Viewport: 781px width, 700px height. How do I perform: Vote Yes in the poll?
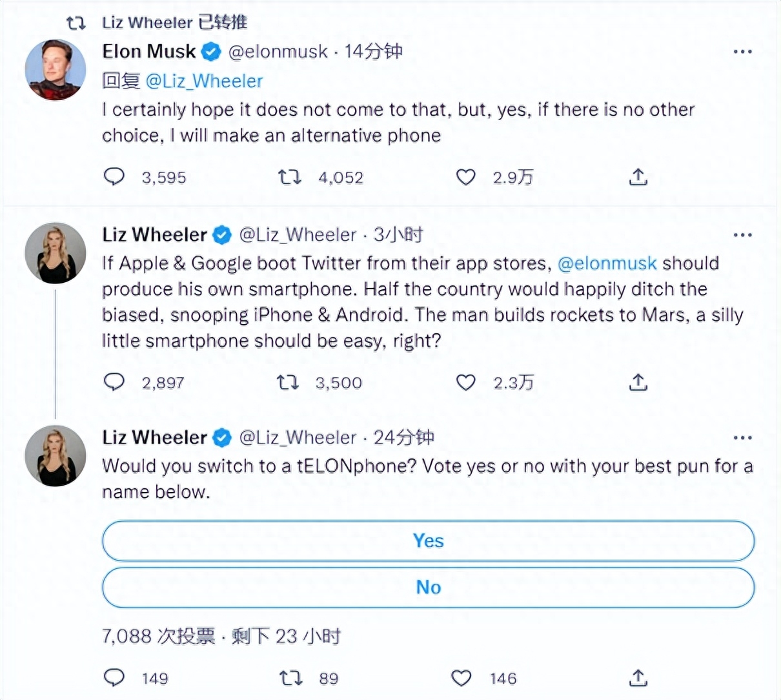428,540
